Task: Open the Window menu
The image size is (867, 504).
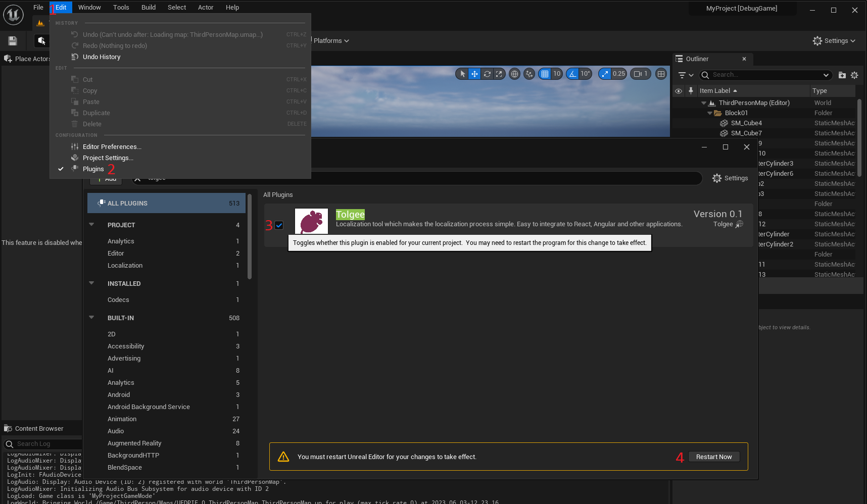Action: [x=89, y=7]
